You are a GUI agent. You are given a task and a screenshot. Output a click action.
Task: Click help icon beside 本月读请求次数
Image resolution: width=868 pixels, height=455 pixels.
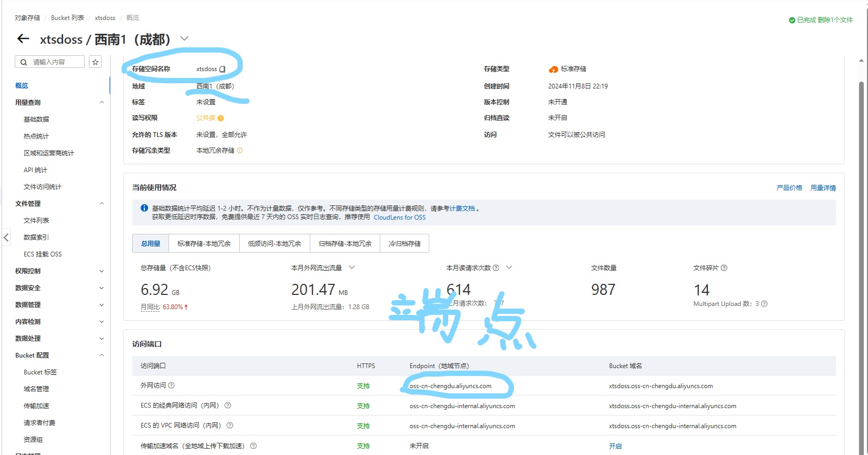(x=496, y=268)
